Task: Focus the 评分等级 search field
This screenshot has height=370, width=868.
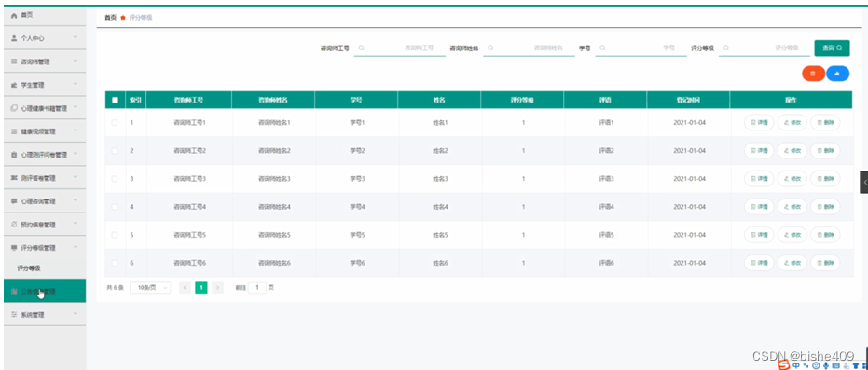Action: (x=764, y=48)
